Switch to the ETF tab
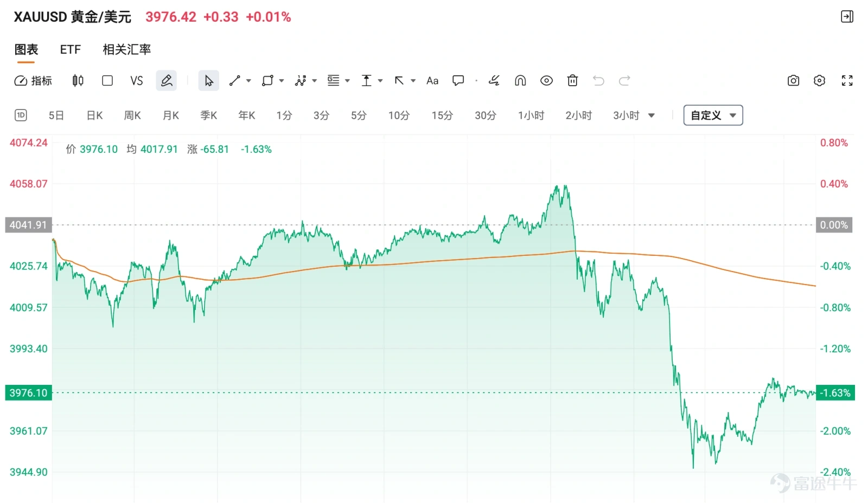The width and height of the screenshot is (868, 503). point(70,49)
